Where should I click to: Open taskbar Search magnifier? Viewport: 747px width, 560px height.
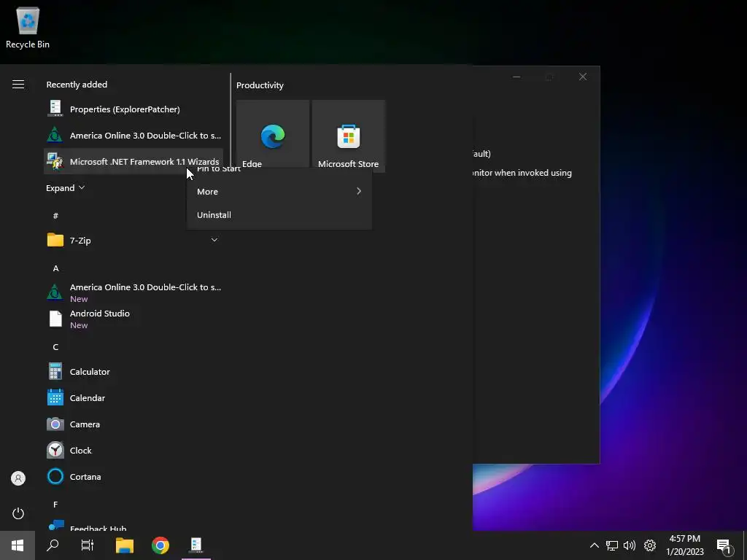coord(53,545)
